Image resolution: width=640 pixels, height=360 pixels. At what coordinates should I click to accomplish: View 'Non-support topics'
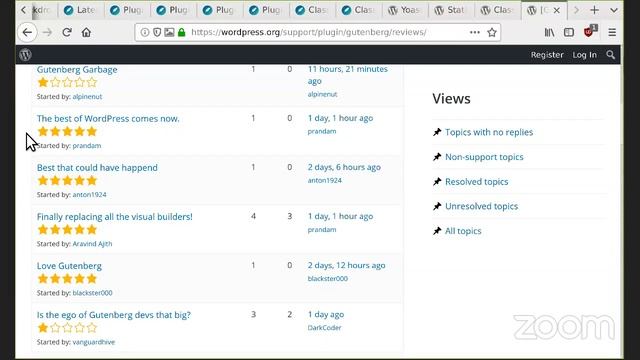(484, 157)
